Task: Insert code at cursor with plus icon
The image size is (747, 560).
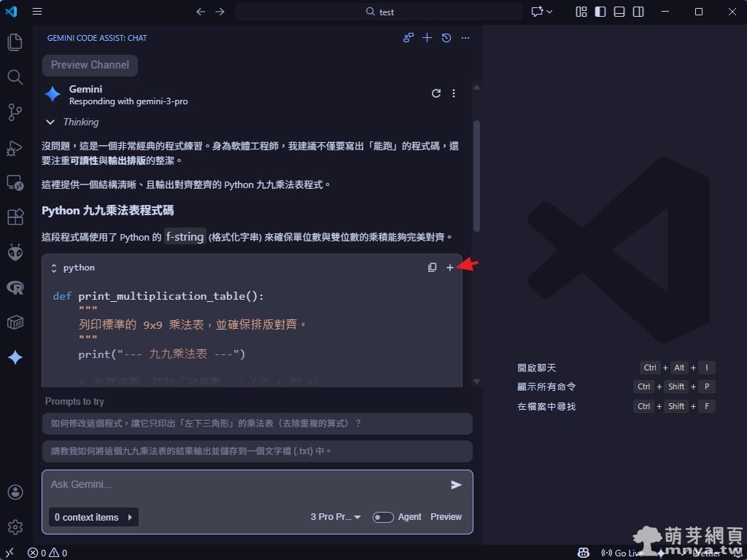Action: (450, 268)
